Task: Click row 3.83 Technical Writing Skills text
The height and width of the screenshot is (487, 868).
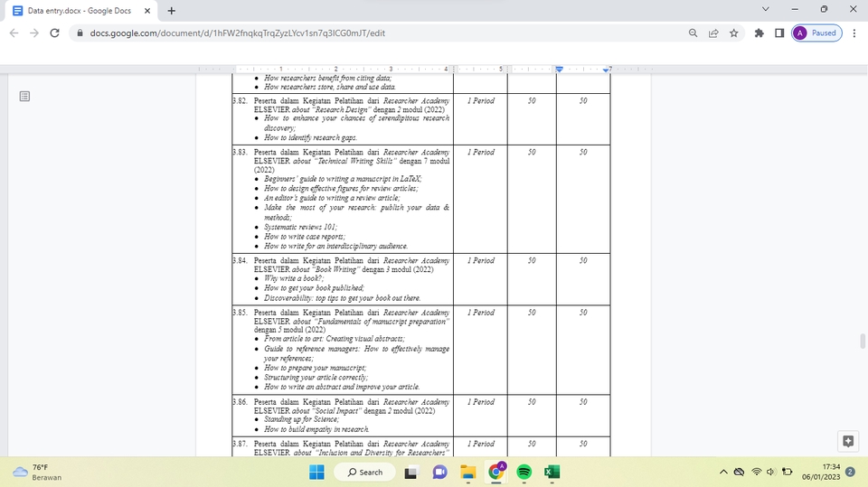Action: click(352, 161)
